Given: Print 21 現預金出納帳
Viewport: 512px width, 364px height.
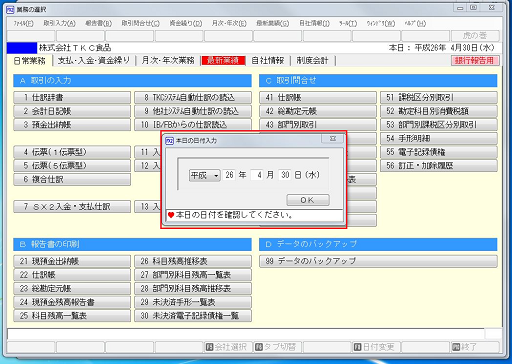Looking at the screenshot, I should pyautogui.click(x=72, y=261).
